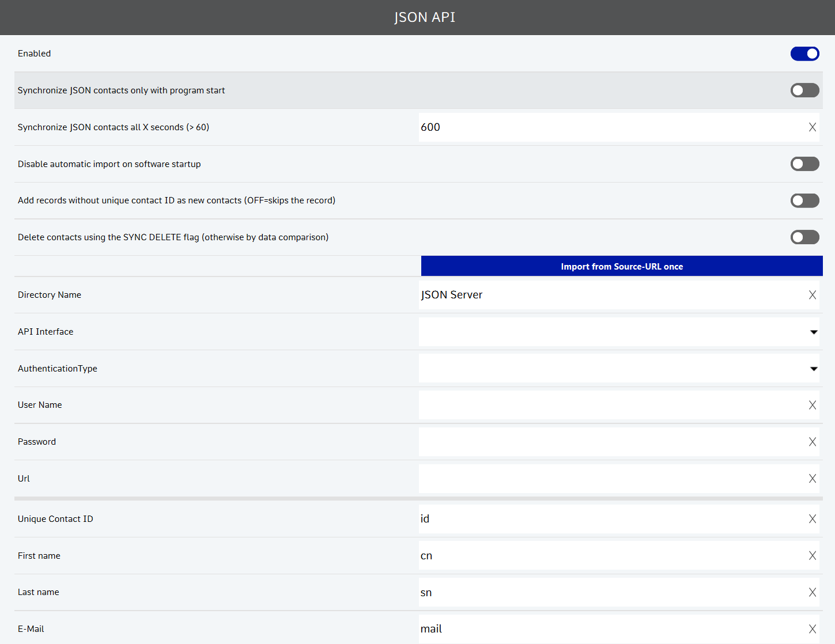Clear the User Name field
This screenshot has height=644, width=835.
click(812, 405)
